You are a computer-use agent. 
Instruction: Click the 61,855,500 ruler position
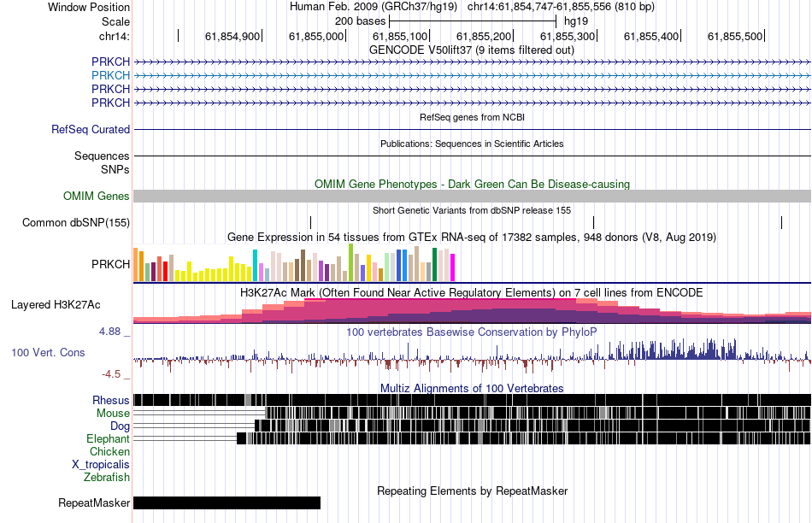pyautogui.click(x=735, y=36)
